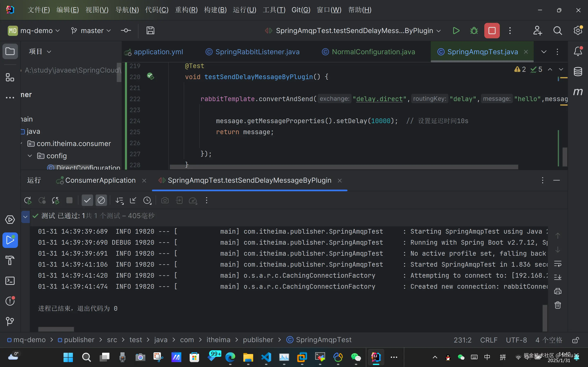
Task: Toggle soft-wrap in console output
Action: tap(558, 264)
